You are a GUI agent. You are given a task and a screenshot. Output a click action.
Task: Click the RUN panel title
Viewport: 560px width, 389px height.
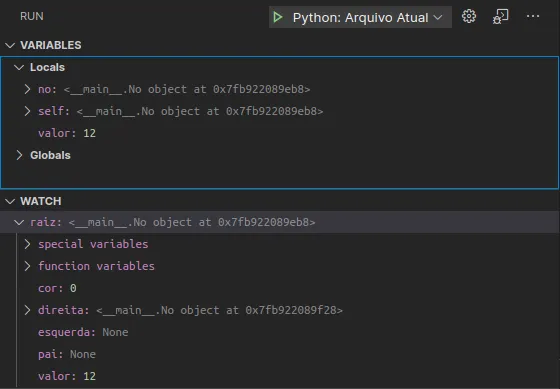click(x=32, y=16)
